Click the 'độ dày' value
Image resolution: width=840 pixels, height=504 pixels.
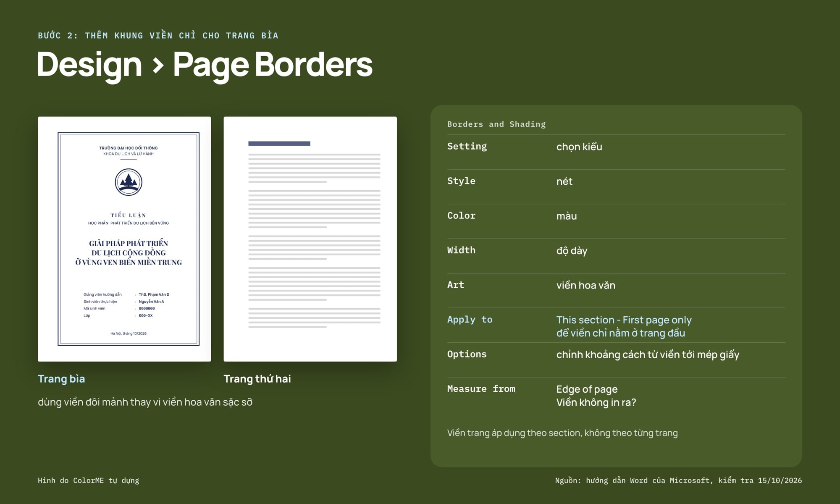pos(572,251)
